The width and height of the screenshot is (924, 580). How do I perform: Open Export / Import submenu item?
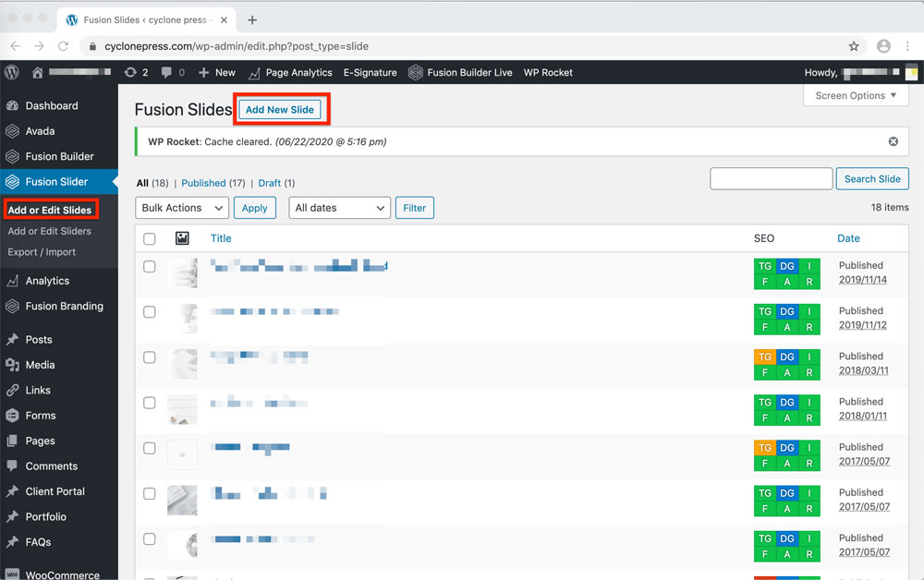(x=42, y=252)
